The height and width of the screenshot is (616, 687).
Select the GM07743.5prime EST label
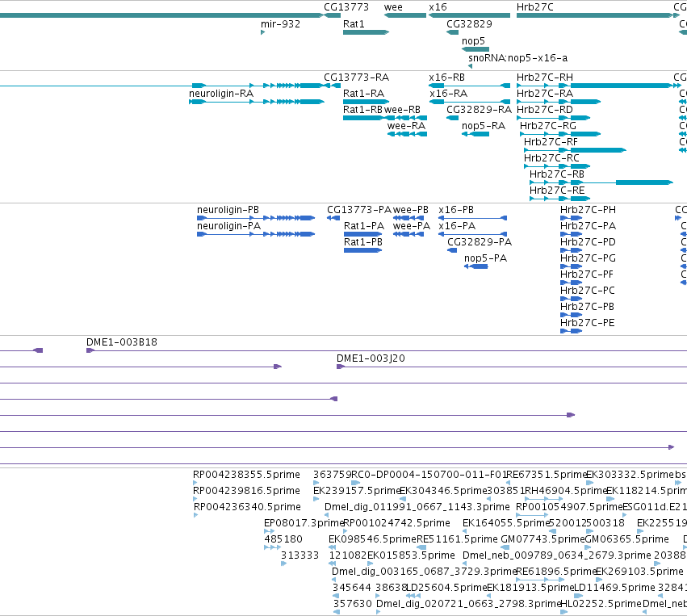(542, 540)
